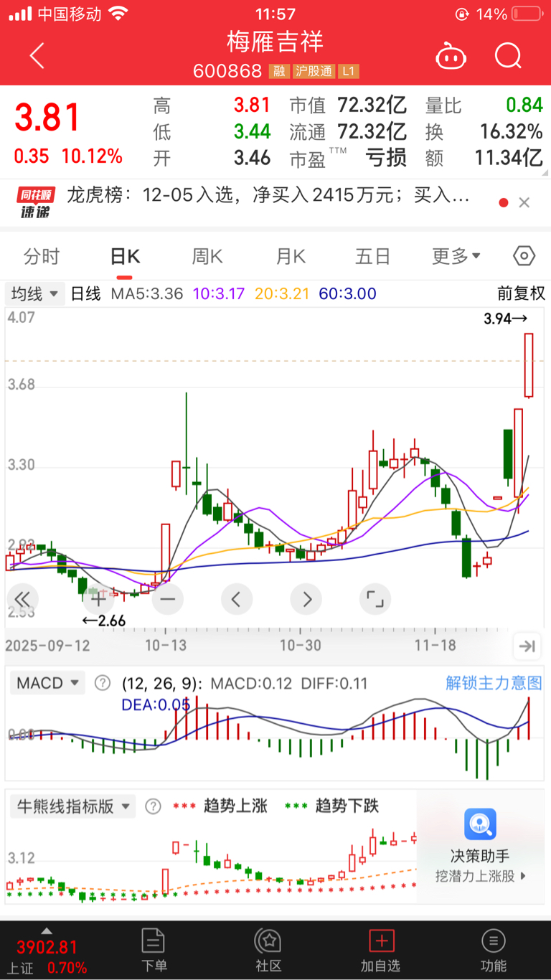
Task: Tap MA5:3.36 value
Action: (x=147, y=293)
